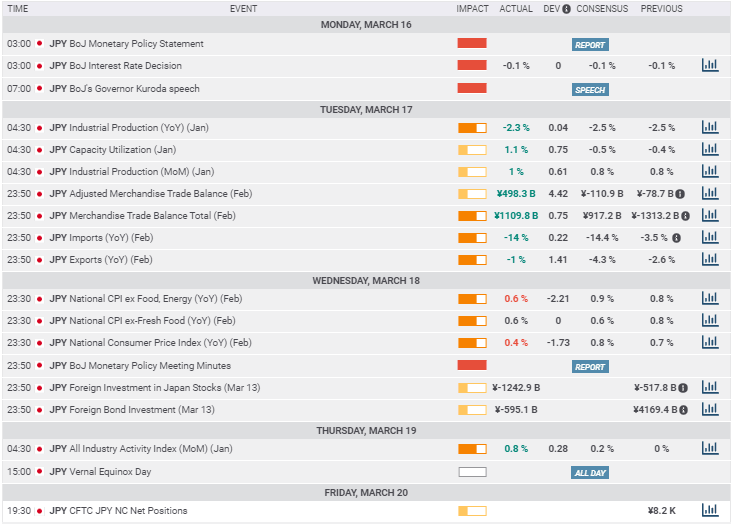Click the TIME column header
This screenshot has height=524, width=731.
18,9
